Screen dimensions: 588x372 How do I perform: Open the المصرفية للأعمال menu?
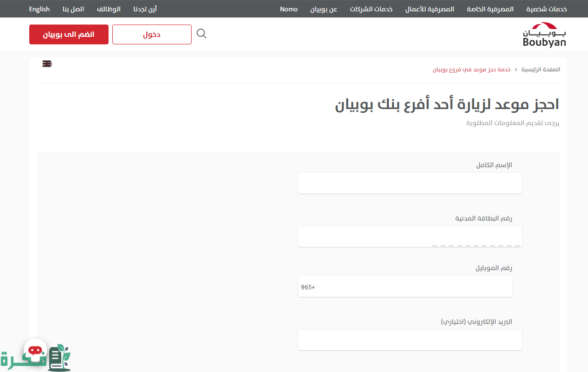430,9
